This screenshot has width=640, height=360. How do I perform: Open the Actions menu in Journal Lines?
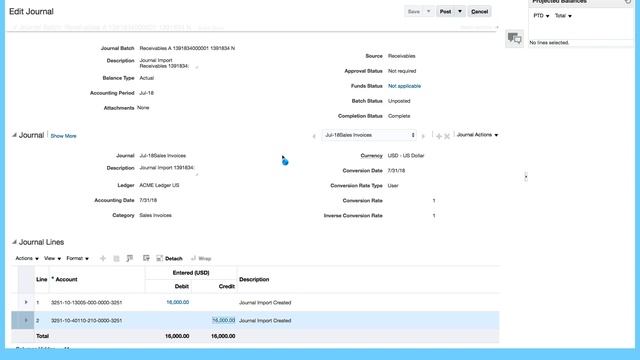coord(27,258)
